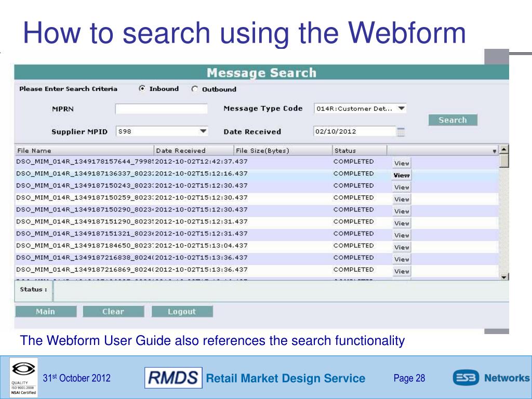Click the Logout button
The height and width of the screenshot is (399, 532).
point(182,312)
